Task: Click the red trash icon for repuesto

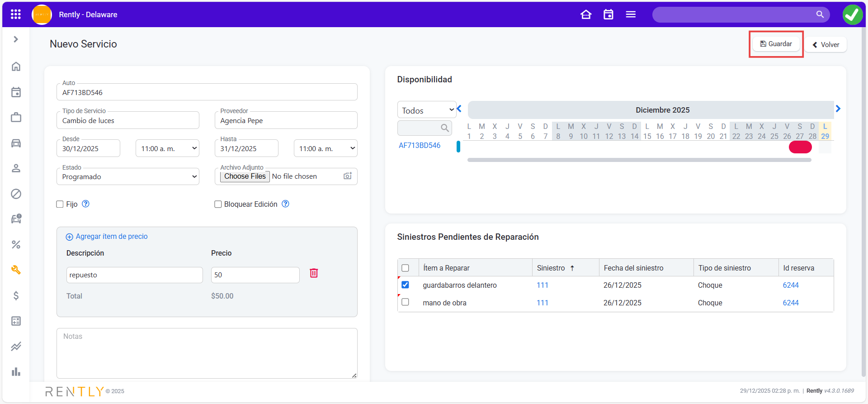Action: point(314,273)
